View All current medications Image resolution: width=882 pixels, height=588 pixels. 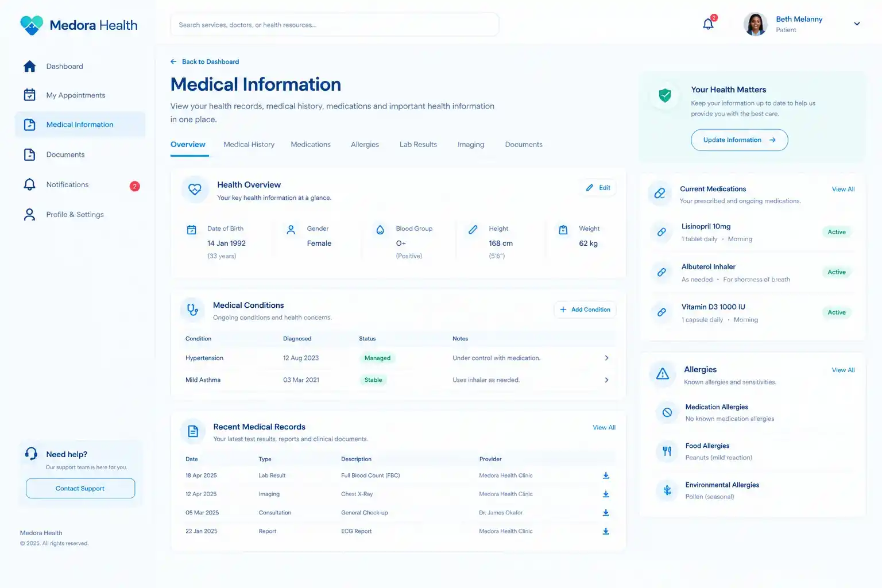pos(843,189)
